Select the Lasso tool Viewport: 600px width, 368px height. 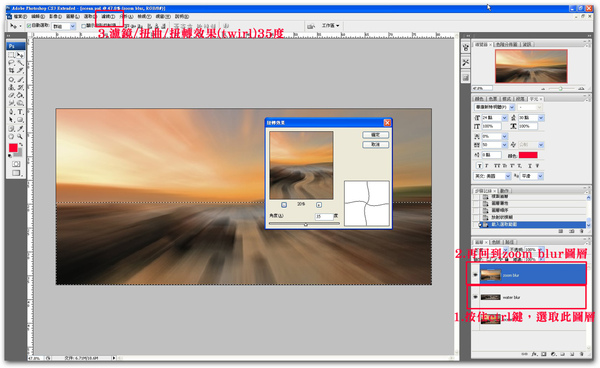11,63
